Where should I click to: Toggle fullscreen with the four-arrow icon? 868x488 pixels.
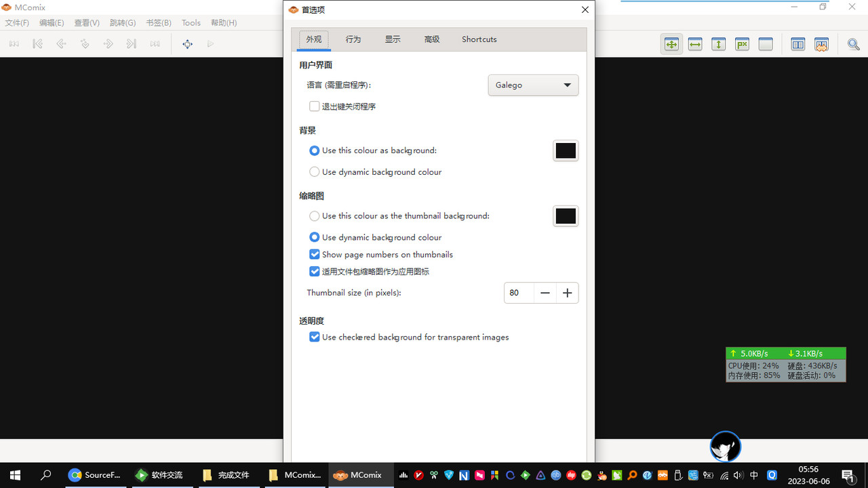tap(187, 44)
